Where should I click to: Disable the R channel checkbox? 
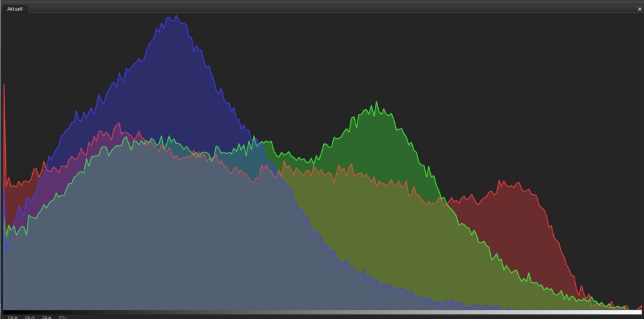[x=11, y=318]
